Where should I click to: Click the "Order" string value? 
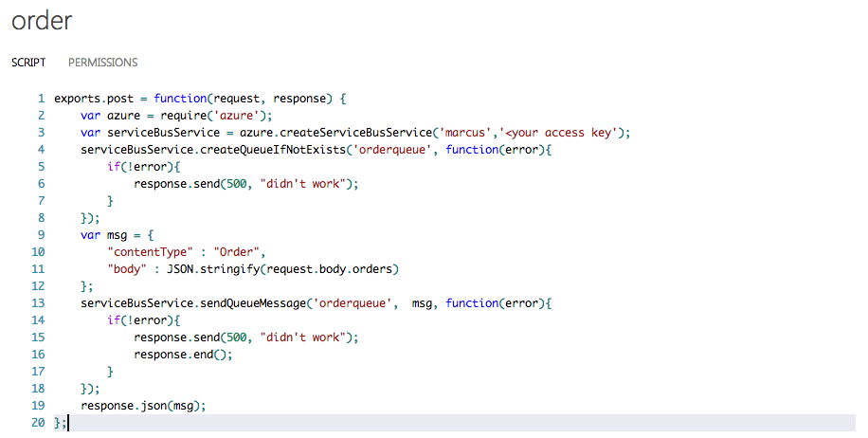click(x=239, y=252)
